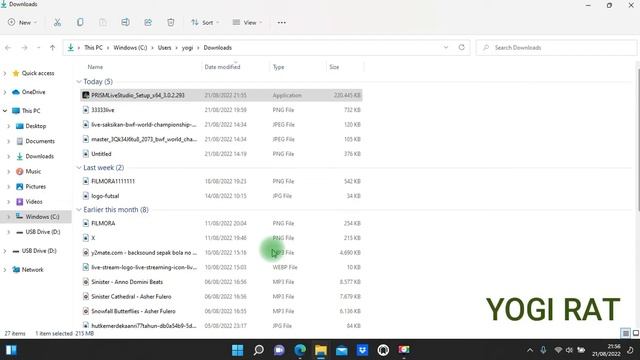The width and height of the screenshot is (640, 360).
Task: Open Microsoft Edge from taskbar
Action: pos(300,350)
